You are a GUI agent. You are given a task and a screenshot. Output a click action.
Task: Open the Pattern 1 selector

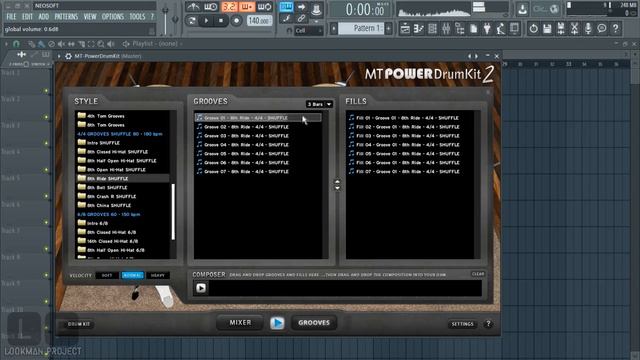362,28
